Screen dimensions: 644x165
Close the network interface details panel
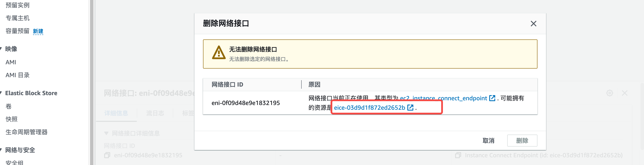pyautogui.click(x=624, y=93)
